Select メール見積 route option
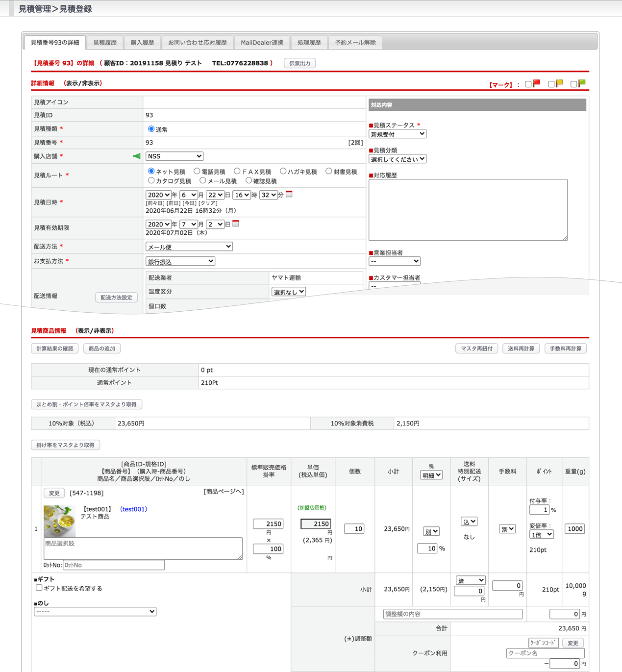 click(x=203, y=180)
